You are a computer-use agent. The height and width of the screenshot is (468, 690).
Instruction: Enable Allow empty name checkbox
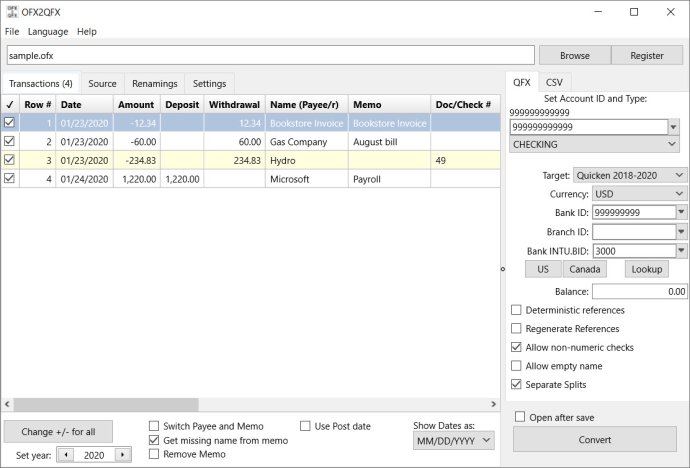[x=516, y=366]
